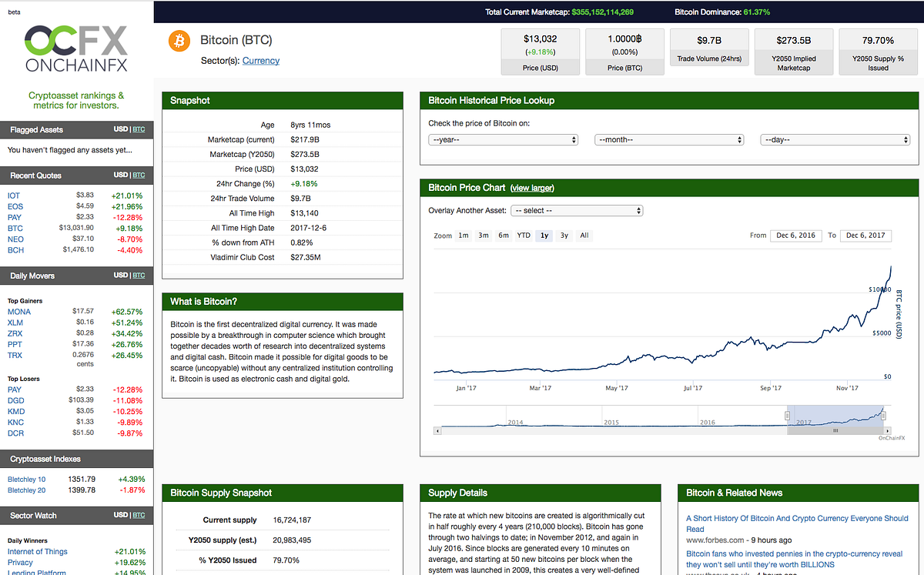
Task: Open PPT in Top Gainers
Action: click(15, 344)
